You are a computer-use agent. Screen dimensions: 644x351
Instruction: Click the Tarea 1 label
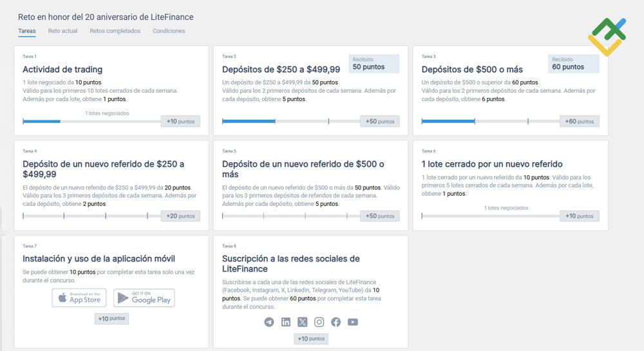(x=30, y=56)
